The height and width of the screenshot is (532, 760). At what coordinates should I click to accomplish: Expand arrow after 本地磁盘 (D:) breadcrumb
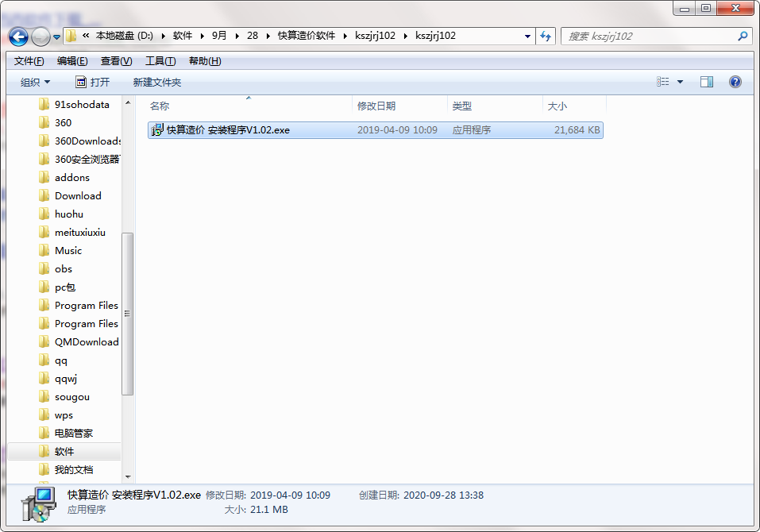coord(164,36)
